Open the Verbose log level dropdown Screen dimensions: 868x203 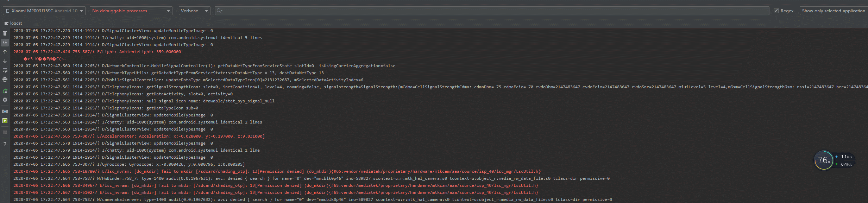(194, 11)
